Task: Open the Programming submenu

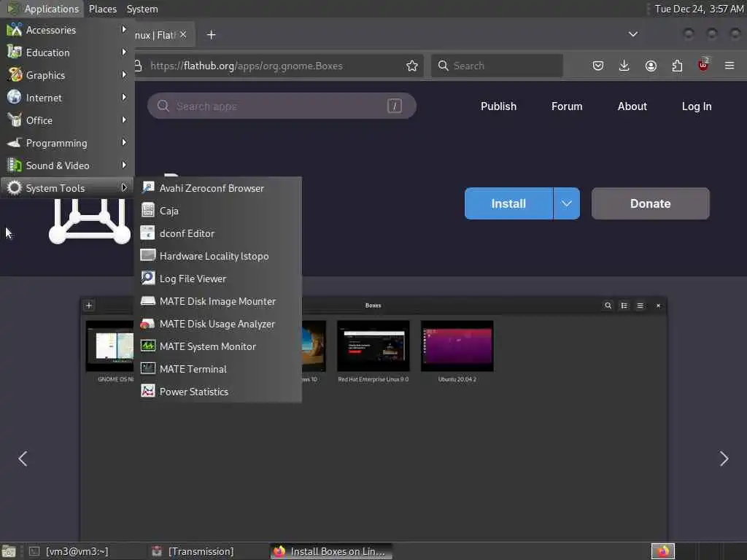Action: coord(67,143)
